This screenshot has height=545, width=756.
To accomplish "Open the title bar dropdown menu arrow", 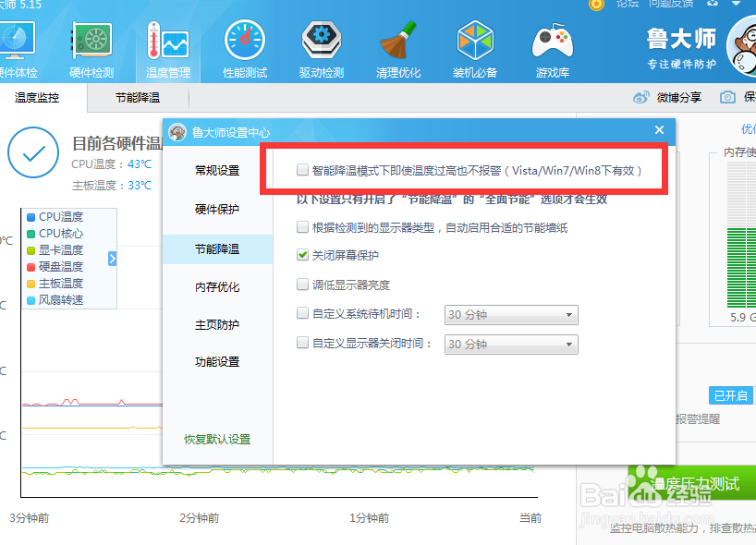I will tap(736, 4).
